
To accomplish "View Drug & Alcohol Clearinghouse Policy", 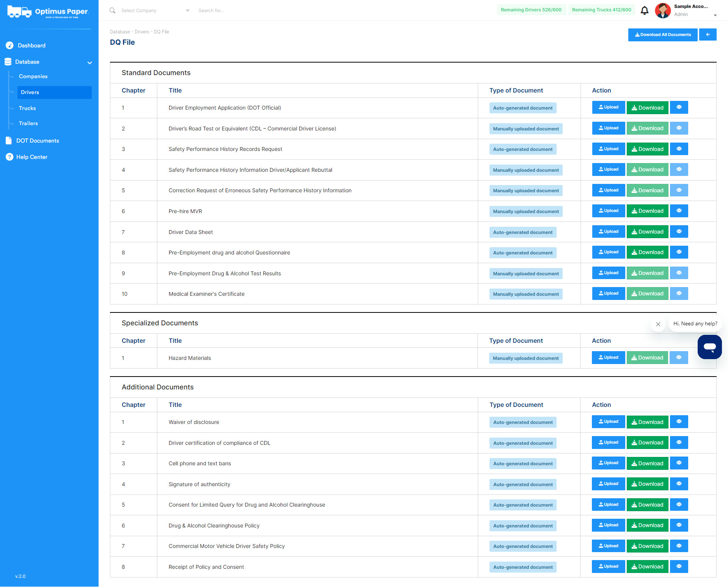I will coord(679,525).
